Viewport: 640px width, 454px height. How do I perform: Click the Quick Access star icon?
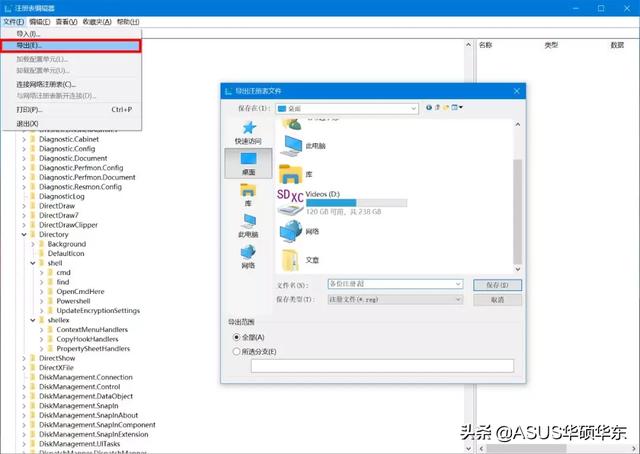click(249, 128)
